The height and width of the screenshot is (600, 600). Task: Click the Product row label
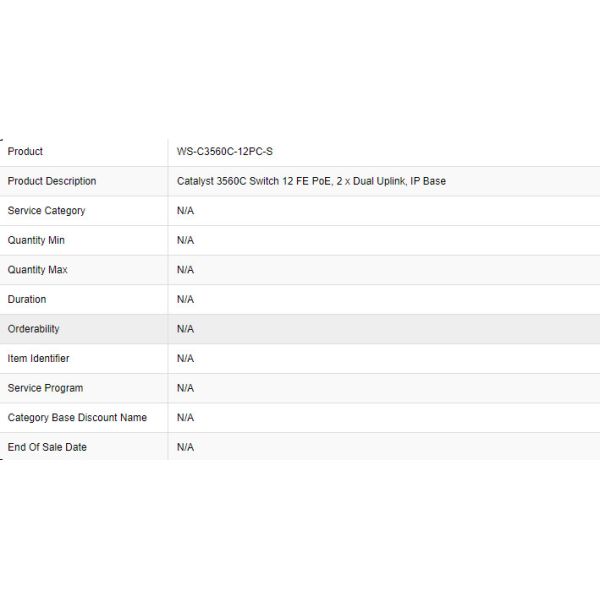point(25,152)
